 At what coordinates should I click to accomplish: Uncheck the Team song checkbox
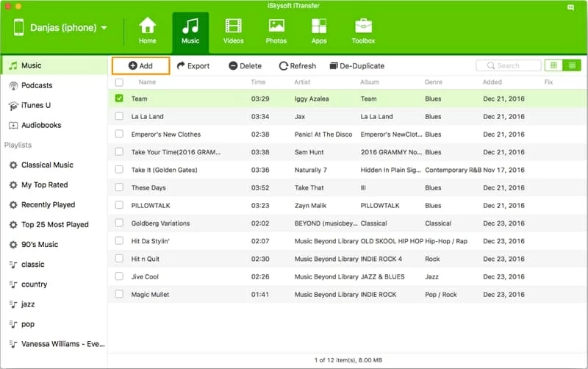pyautogui.click(x=119, y=98)
